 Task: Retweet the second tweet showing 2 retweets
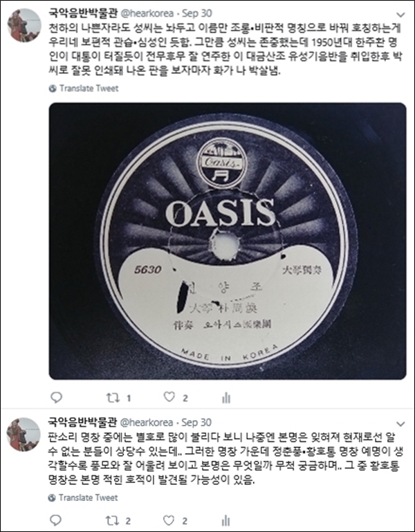(x=112, y=520)
